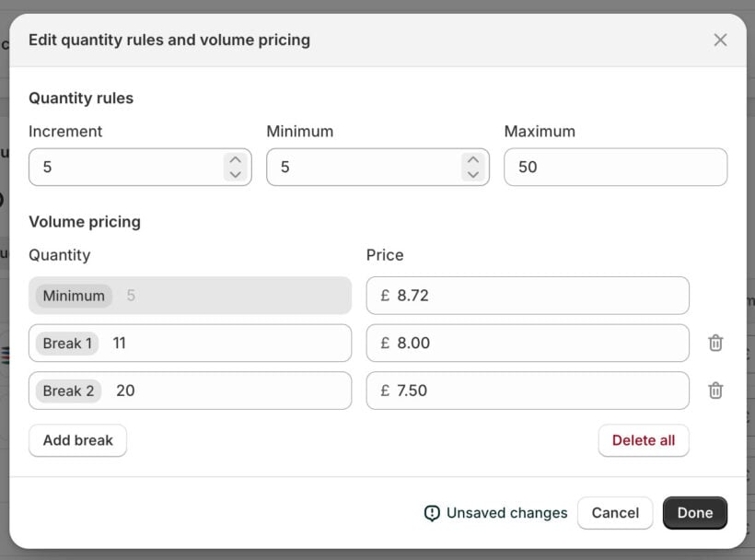Click the Price column label
The image size is (755, 560).
pos(385,255)
